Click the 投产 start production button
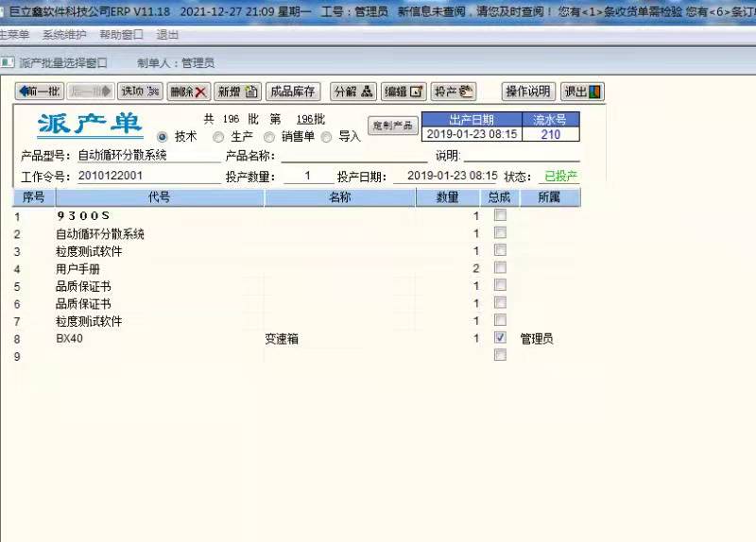Screen dimensions: 756x542 pos(454,92)
